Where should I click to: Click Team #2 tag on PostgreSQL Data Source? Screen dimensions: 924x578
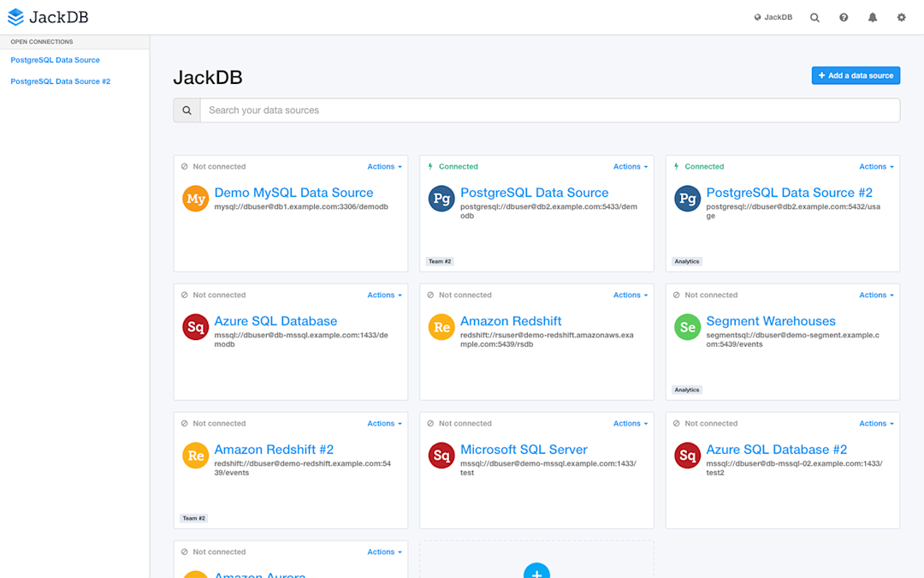click(440, 261)
